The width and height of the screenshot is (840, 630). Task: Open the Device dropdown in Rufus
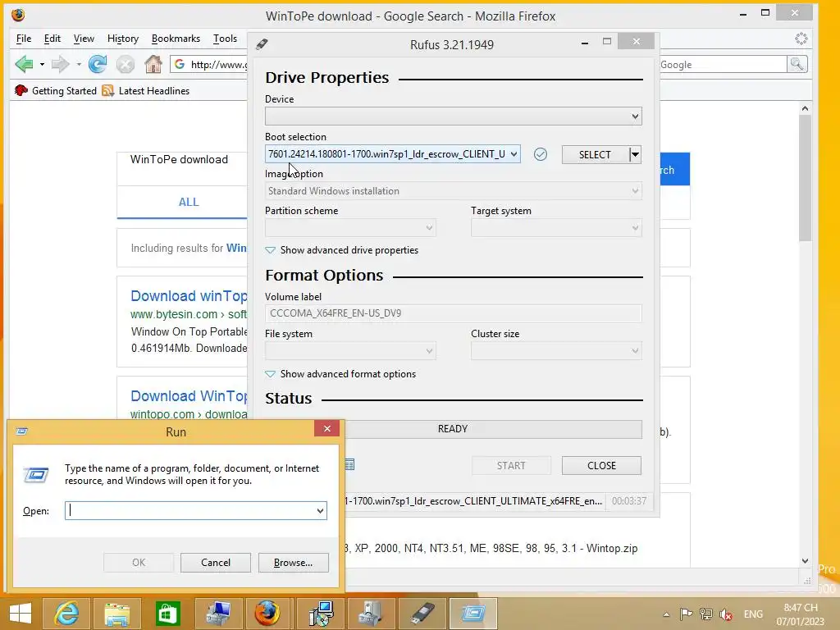(453, 116)
